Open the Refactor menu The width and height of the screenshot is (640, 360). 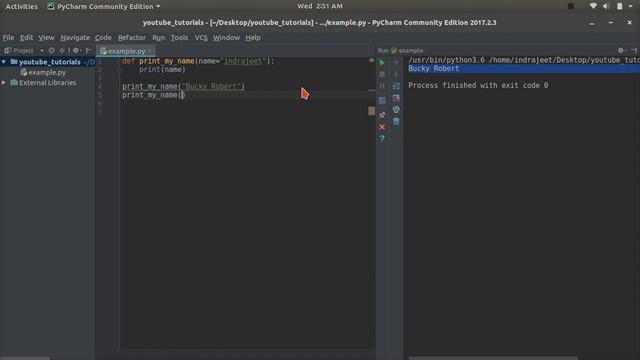131,38
